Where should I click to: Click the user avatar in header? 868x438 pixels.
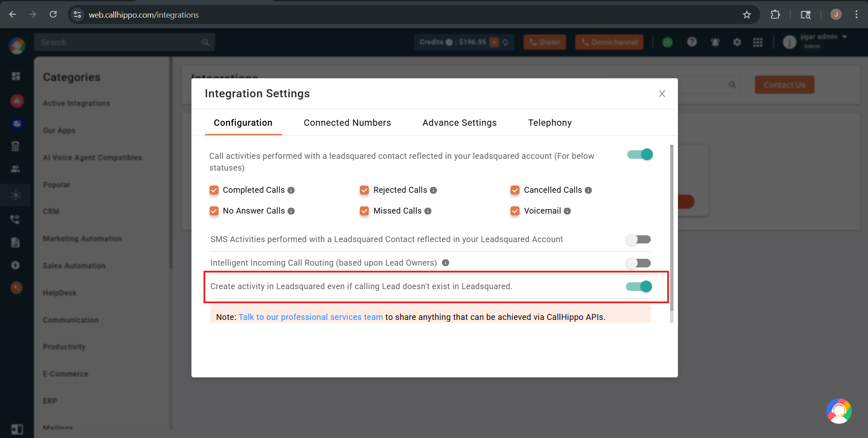[789, 42]
